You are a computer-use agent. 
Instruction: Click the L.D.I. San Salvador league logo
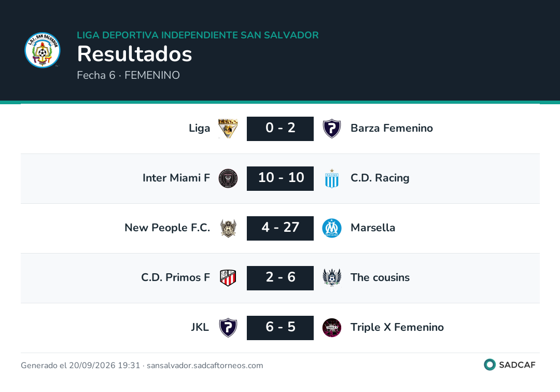43,50
